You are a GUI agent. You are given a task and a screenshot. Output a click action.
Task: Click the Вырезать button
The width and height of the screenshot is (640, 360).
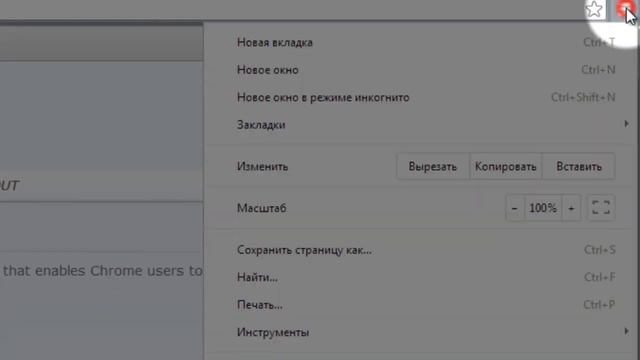433,167
